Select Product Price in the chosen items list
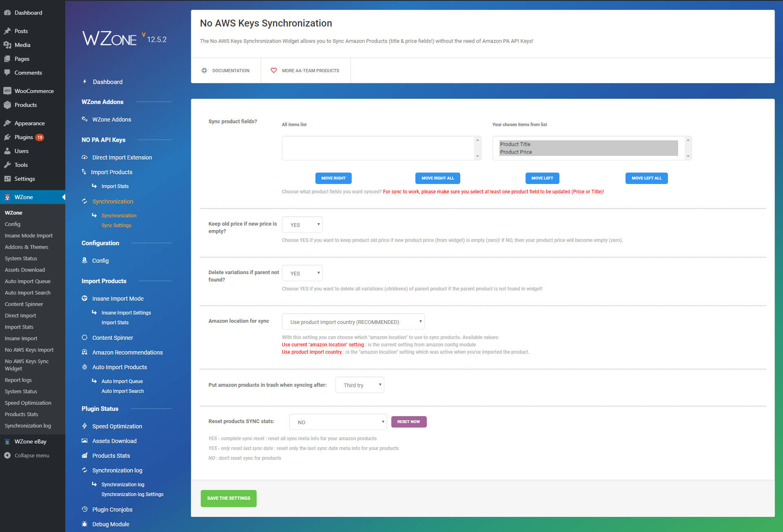 click(x=588, y=152)
